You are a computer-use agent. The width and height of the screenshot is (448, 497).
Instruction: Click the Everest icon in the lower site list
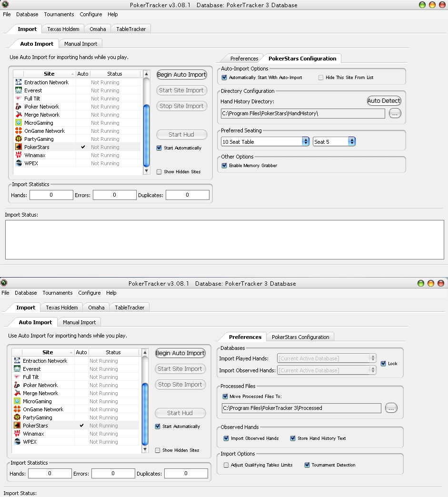coord(17,369)
